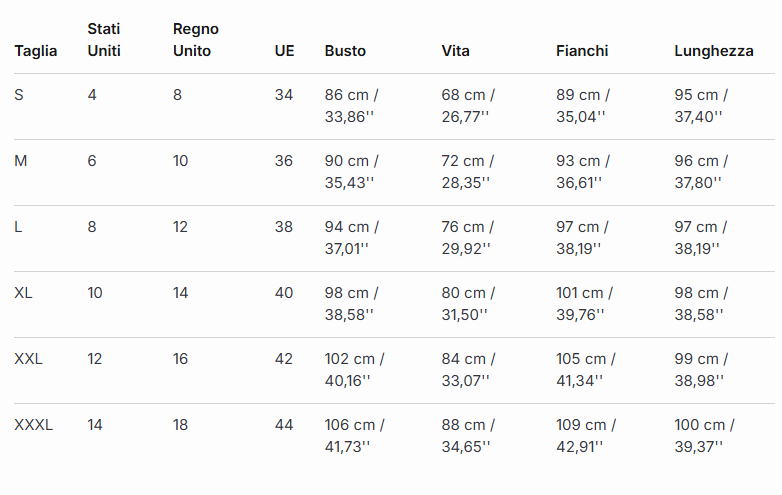The image size is (782, 495).
Task: Click EU size 42 cell
Action: coord(284,359)
